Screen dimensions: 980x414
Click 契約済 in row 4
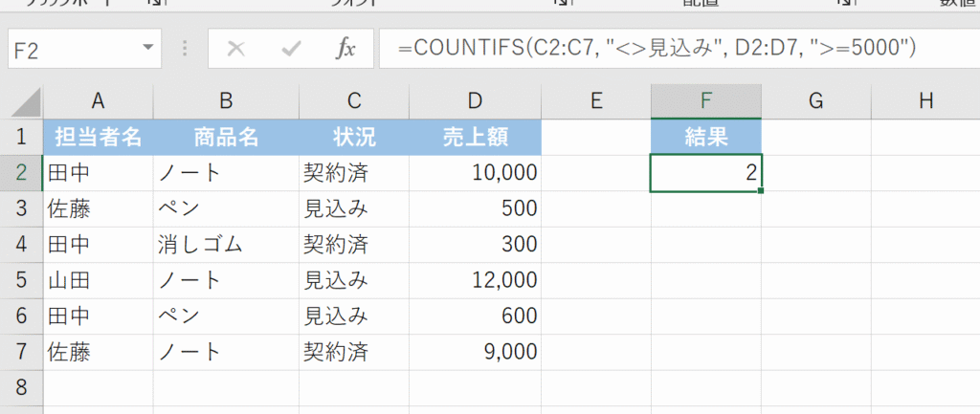(x=354, y=244)
